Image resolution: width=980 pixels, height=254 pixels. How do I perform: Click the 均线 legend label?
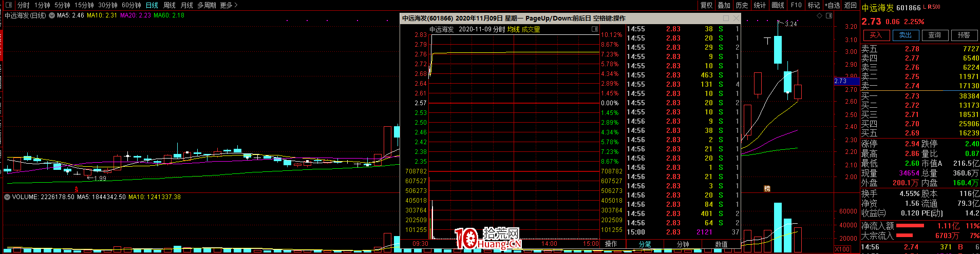(x=513, y=30)
